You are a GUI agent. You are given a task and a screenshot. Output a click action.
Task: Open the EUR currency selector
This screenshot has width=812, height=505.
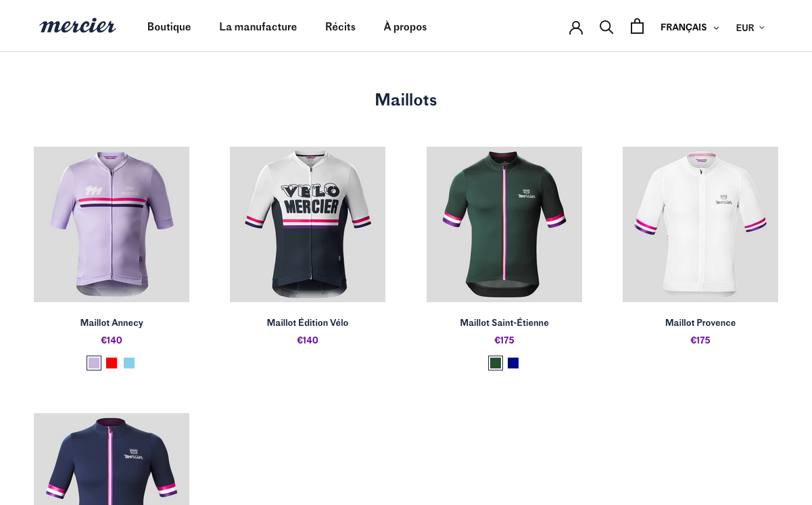click(x=750, y=28)
